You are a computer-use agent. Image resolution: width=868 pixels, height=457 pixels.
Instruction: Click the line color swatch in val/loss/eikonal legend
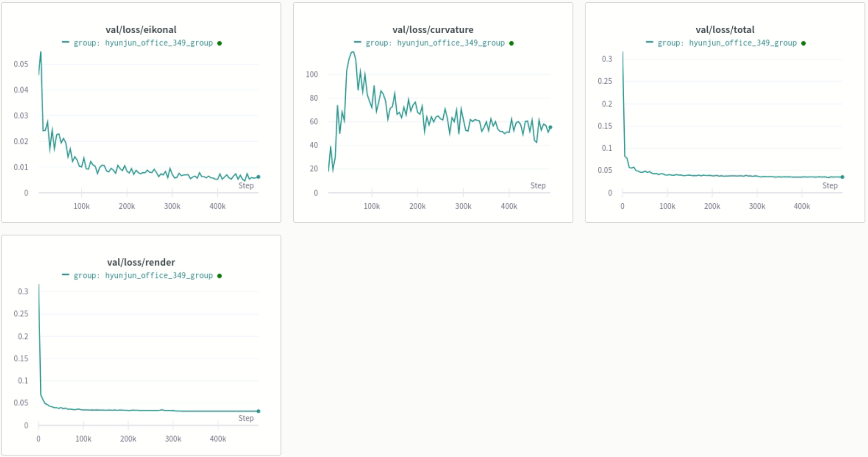66,42
